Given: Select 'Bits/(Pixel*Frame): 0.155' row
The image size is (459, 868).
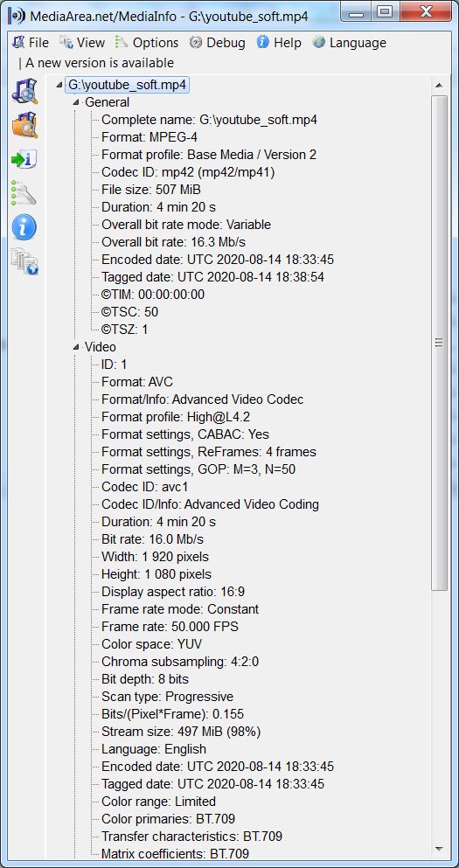Looking at the screenshot, I should coord(173,714).
